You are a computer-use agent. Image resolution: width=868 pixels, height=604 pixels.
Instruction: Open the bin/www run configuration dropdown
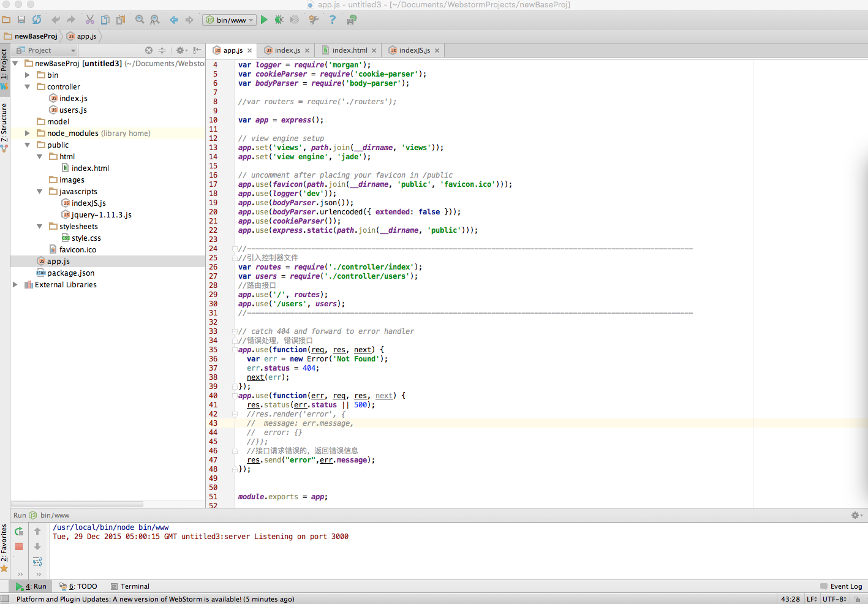click(x=229, y=20)
